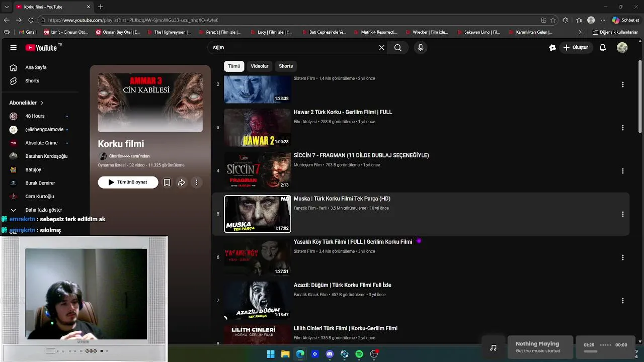
Task: Open the Muhteşem Film channel link
Action: [307, 165]
